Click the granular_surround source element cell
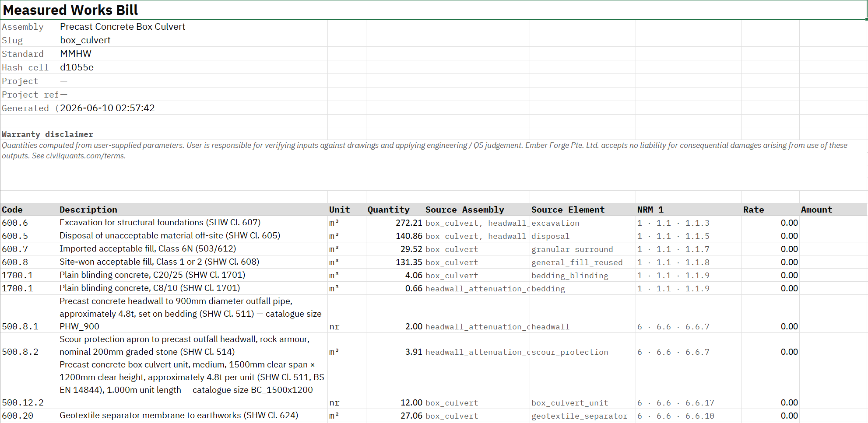868x423 pixels. pyautogui.click(x=583, y=249)
